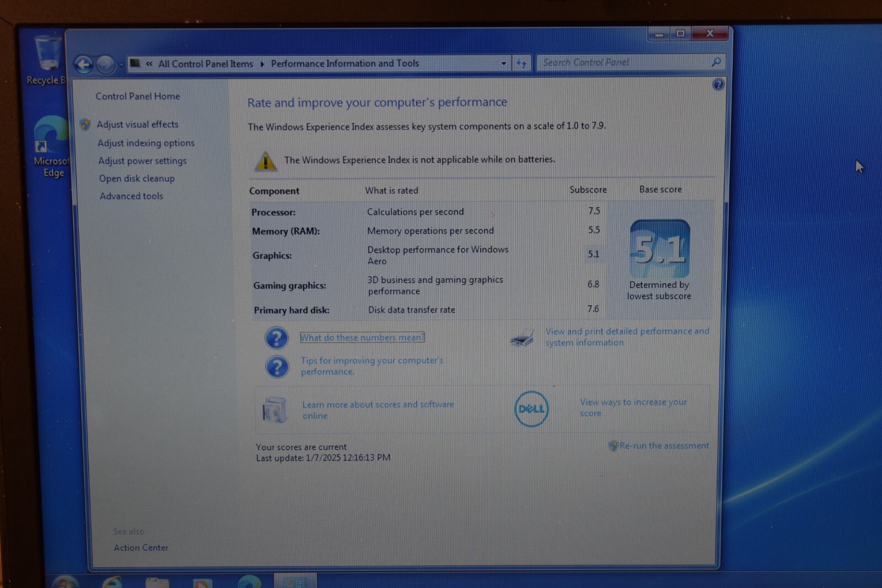Viewport: 882px width, 588px height.
Task: Click the Forward navigation arrow button
Action: click(105, 65)
